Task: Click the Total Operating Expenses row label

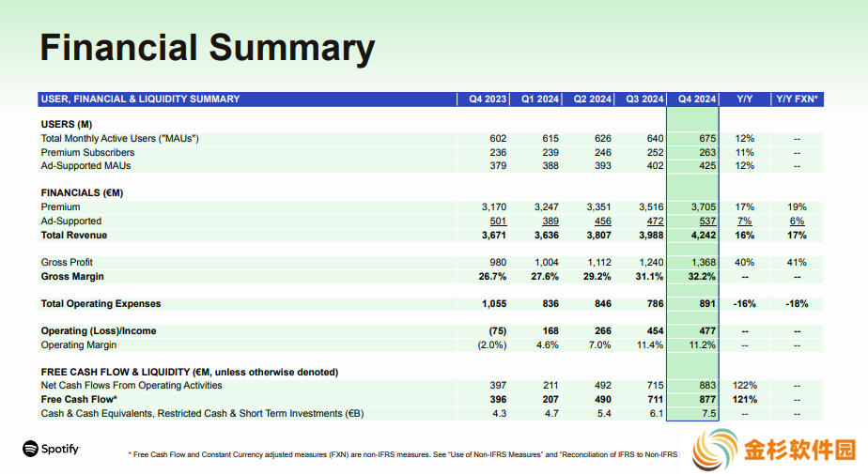Action: coord(101,304)
